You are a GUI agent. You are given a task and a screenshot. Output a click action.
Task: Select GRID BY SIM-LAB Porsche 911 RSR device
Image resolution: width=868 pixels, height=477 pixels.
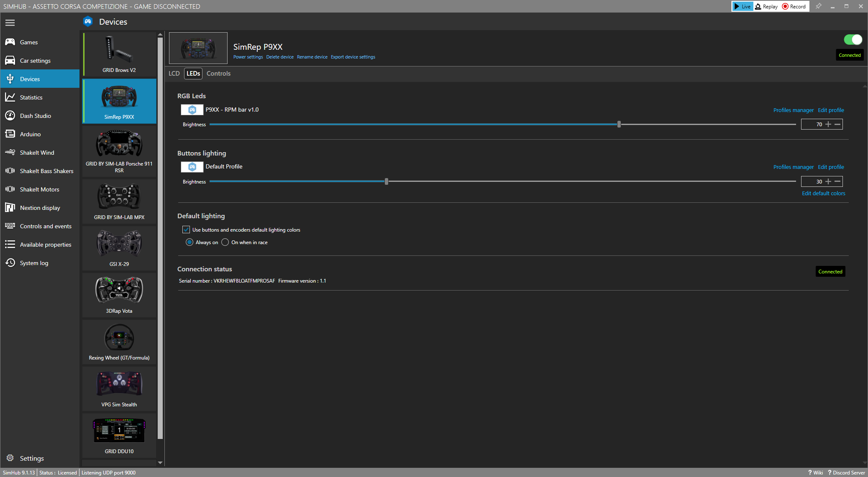[x=119, y=150]
